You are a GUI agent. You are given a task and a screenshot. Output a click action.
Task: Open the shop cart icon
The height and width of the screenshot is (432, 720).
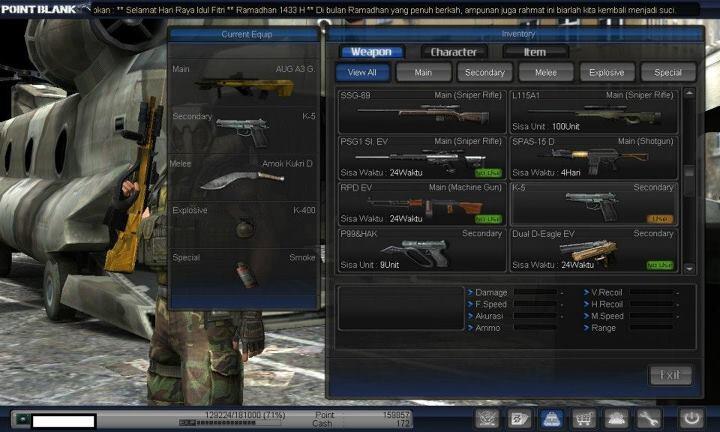click(584, 419)
